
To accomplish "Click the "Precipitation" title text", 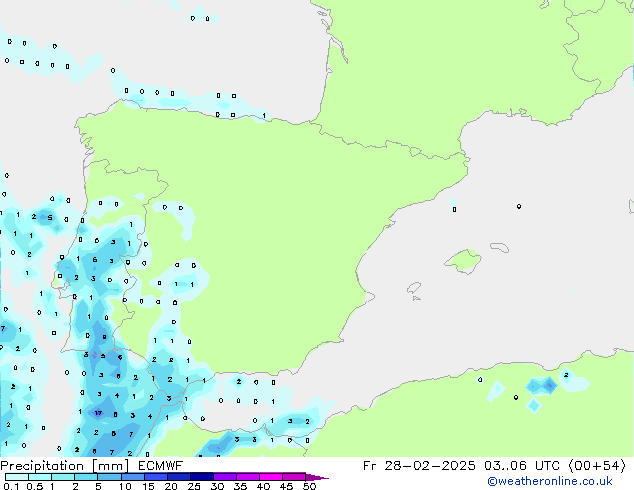I will coord(42,466).
